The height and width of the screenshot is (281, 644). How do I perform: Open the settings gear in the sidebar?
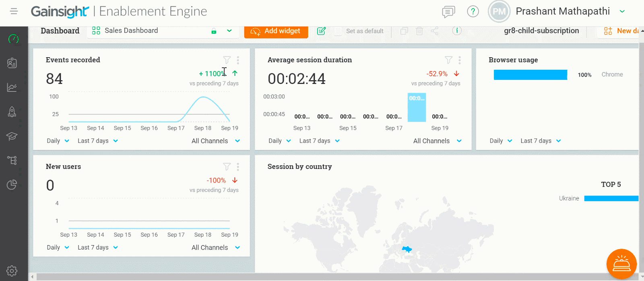(x=12, y=271)
